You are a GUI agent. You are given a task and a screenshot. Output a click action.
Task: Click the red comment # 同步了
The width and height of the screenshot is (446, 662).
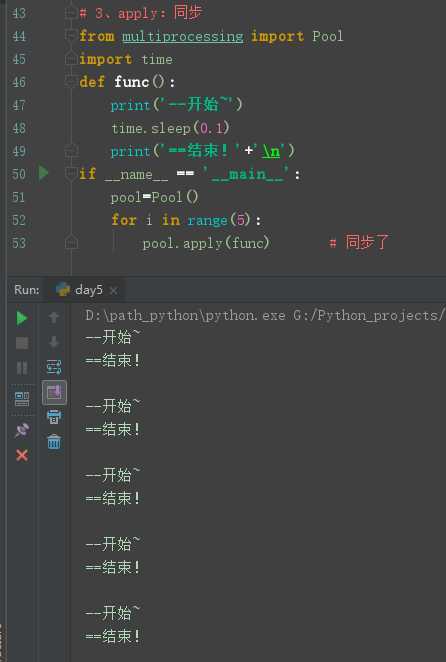pos(359,242)
